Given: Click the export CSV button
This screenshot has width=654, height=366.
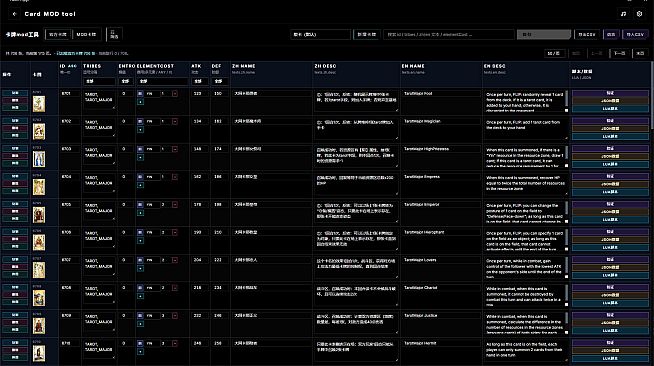Looking at the screenshot, I should [587, 35].
